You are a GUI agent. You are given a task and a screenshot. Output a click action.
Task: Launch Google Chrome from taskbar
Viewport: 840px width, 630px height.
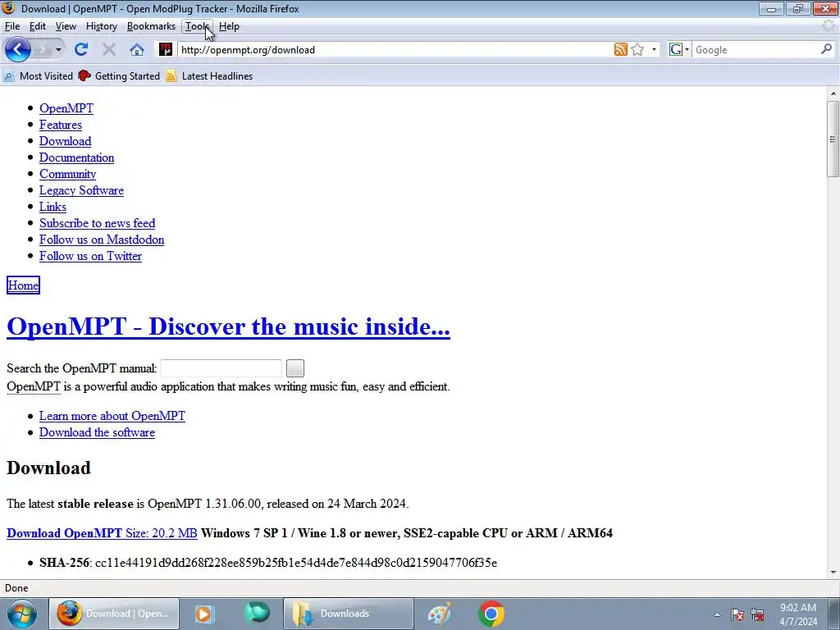[x=491, y=614]
